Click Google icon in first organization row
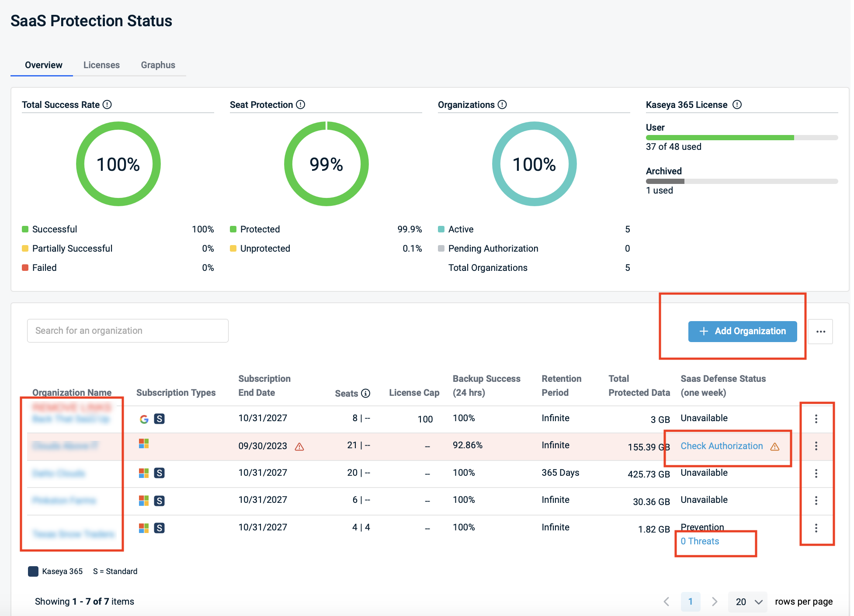This screenshot has width=854, height=616. 144,419
